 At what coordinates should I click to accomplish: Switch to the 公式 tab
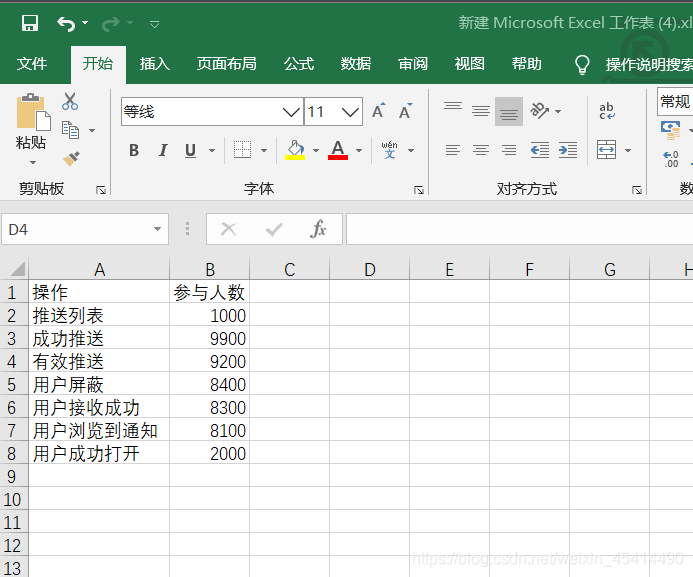(299, 64)
